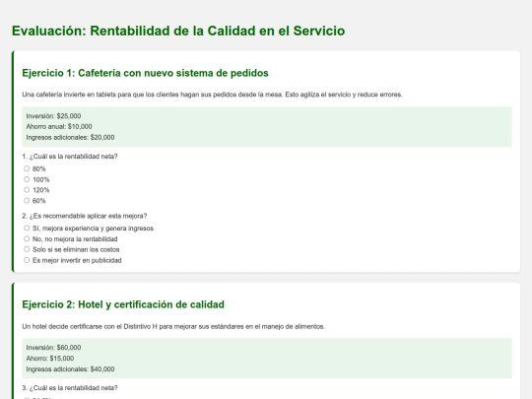Choose the 120% radio option
532x399 pixels.
tap(27, 190)
